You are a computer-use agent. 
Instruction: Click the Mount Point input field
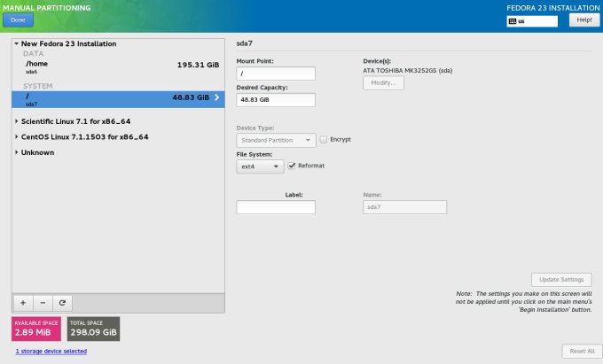pos(276,74)
